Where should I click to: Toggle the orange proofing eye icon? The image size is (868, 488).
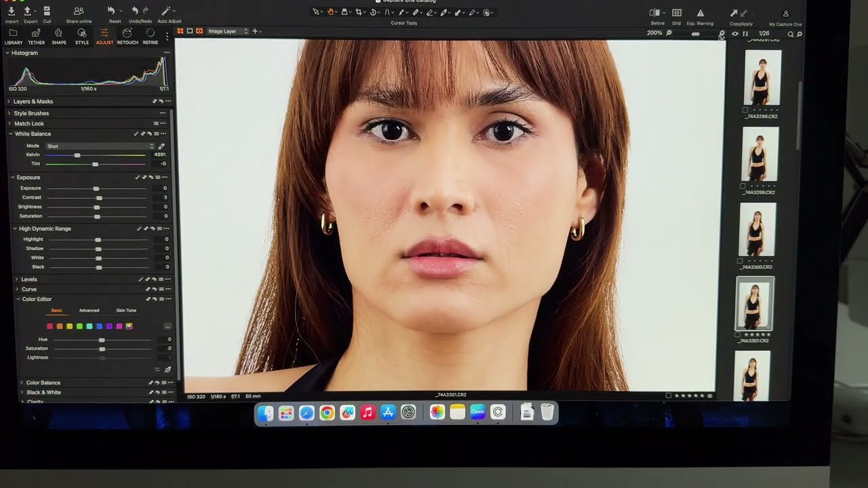[199, 31]
